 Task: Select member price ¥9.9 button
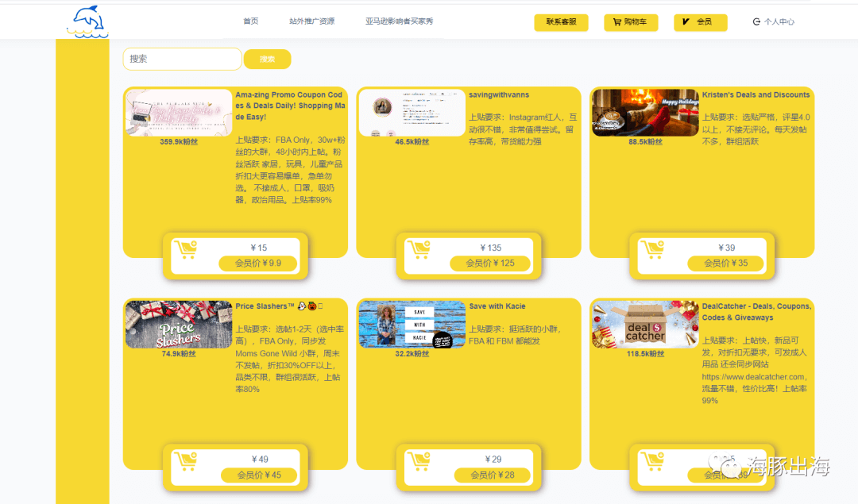tap(258, 264)
